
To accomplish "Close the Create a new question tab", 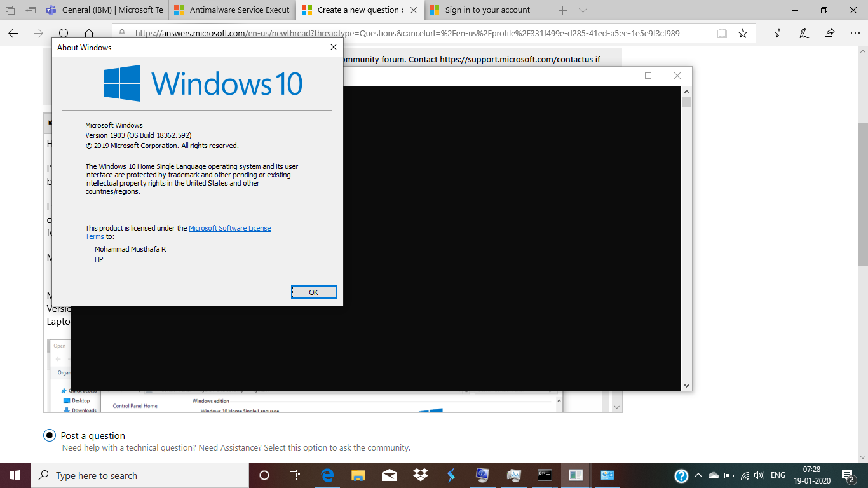I will (x=415, y=10).
